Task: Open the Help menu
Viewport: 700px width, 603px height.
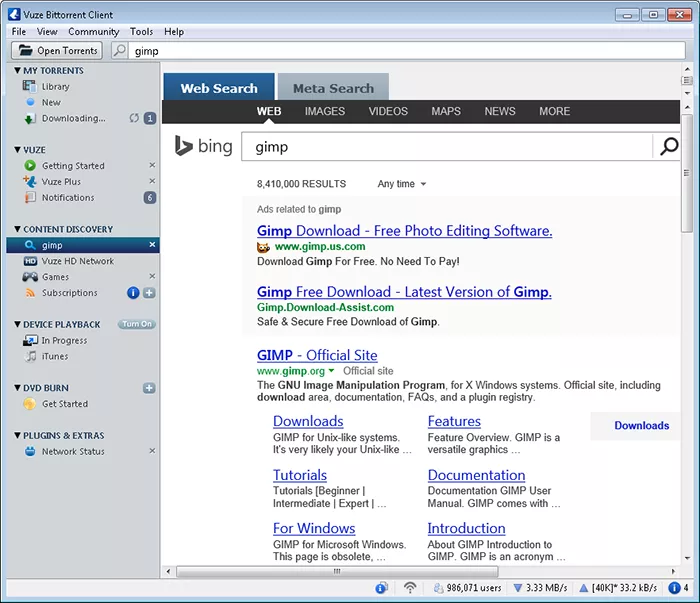Action: [174, 32]
